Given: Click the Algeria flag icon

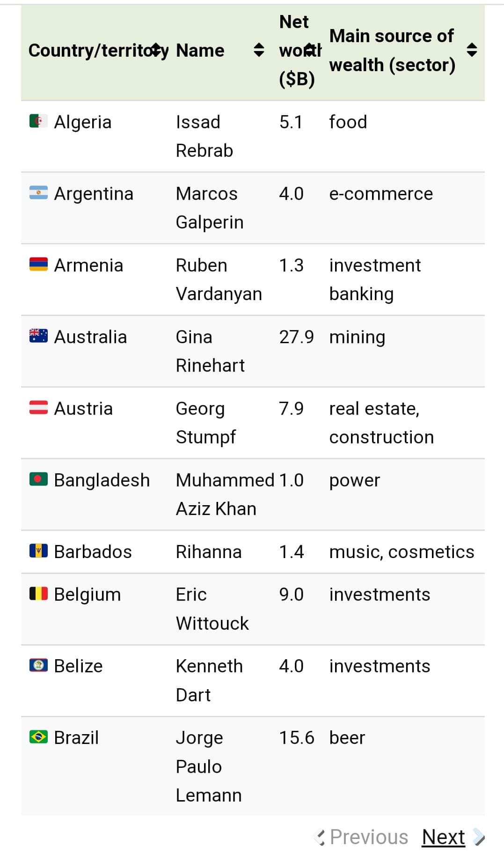Looking at the screenshot, I should tap(38, 121).
